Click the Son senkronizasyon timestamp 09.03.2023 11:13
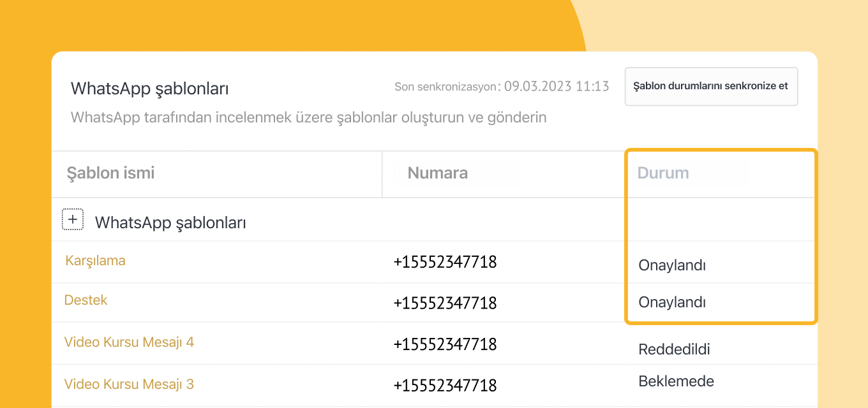 point(557,86)
